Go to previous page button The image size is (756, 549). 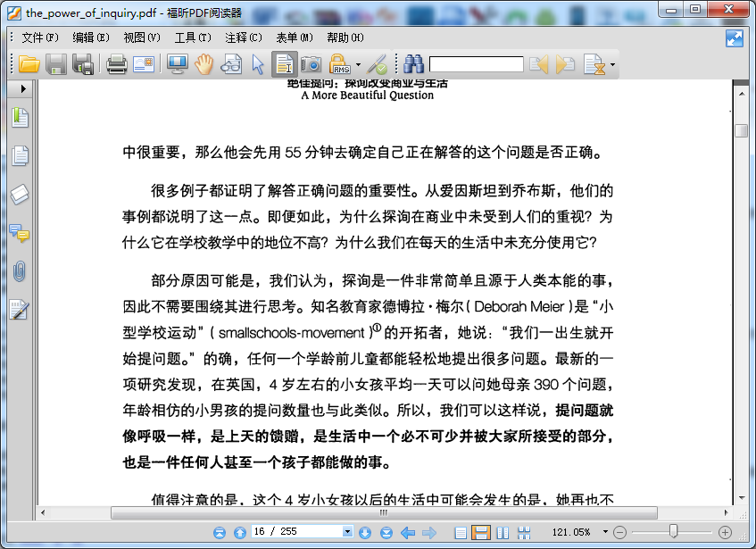239,532
